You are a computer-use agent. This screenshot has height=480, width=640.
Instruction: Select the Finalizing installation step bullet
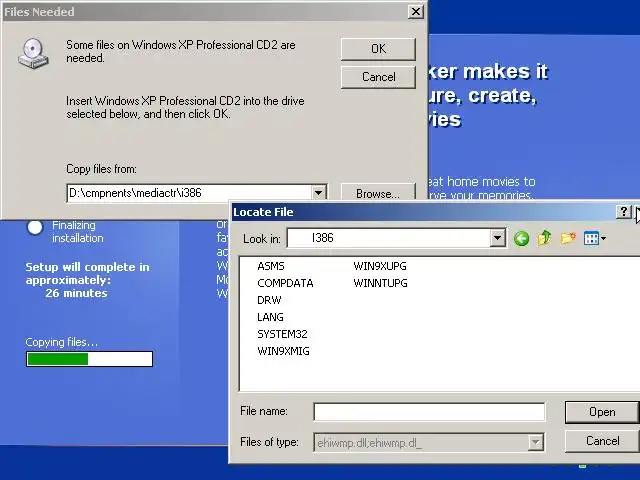click(35, 227)
